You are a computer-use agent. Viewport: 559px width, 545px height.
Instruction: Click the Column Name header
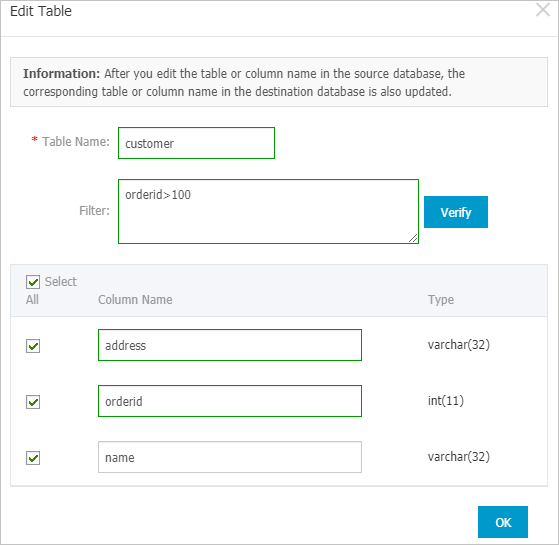(135, 300)
